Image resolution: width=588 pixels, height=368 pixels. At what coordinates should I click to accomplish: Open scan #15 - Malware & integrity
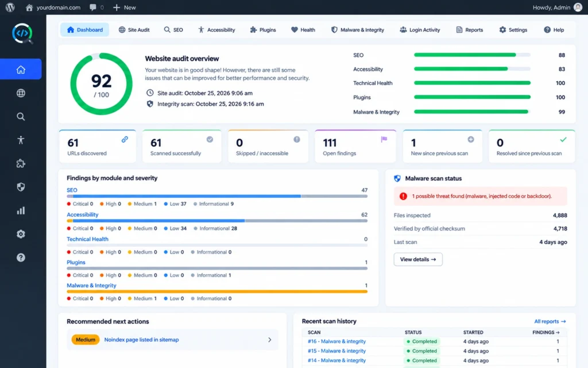coord(336,351)
